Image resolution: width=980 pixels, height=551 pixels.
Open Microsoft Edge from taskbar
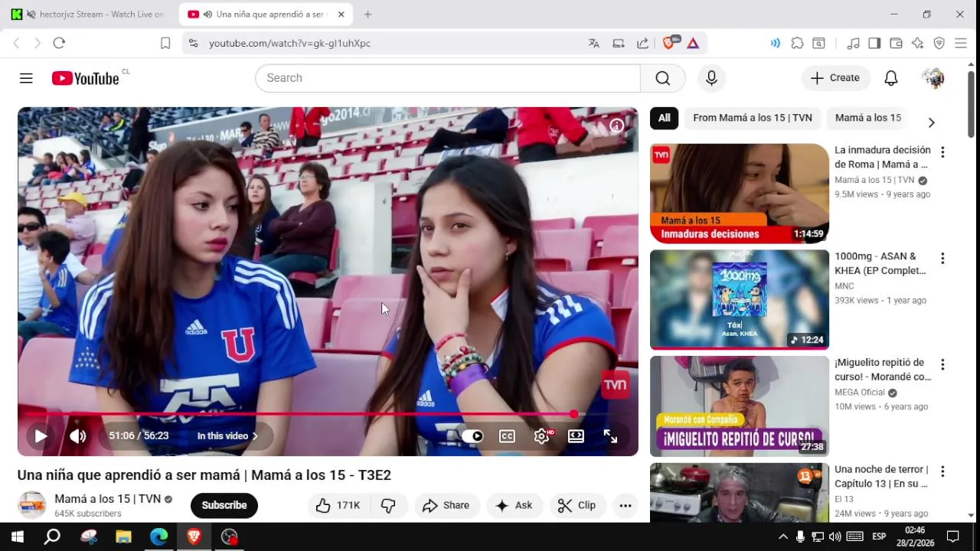(158, 536)
